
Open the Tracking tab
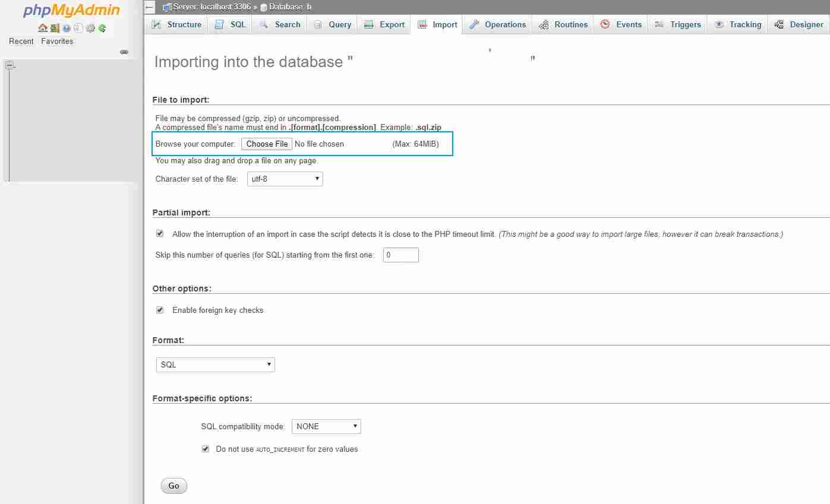tap(738, 24)
